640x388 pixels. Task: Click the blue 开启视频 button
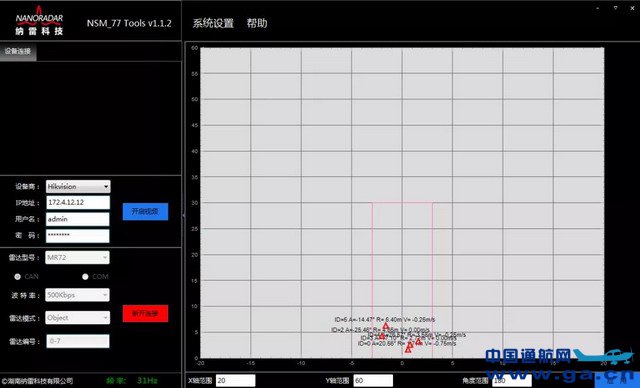pyautogui.click(x=145, y=211)
